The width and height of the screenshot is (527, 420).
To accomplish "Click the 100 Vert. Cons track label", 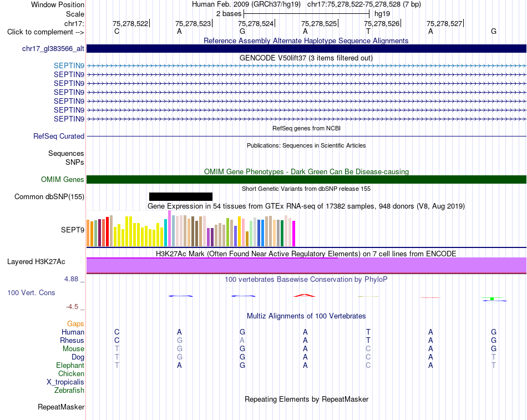I will click(31, 292).
